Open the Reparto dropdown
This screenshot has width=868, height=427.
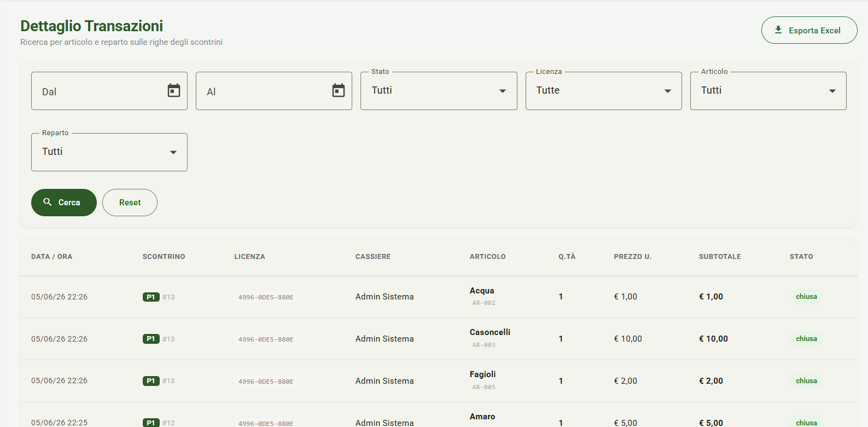[x=109, y=152]
